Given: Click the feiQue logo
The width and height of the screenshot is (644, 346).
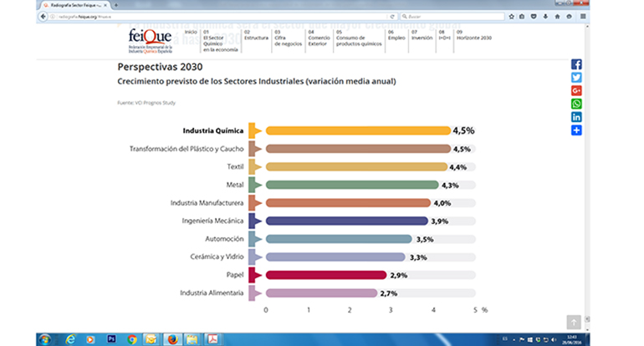Looking at the screenshot, I should pos(151,40).
